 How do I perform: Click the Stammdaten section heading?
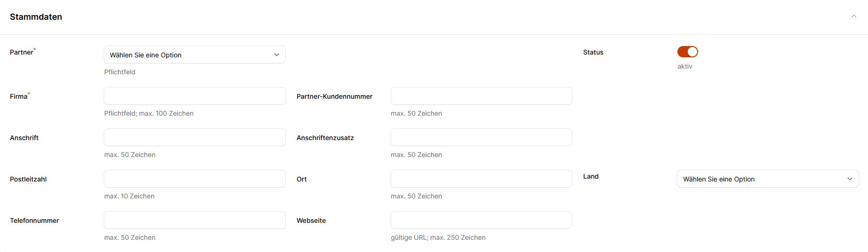(36, 17)
